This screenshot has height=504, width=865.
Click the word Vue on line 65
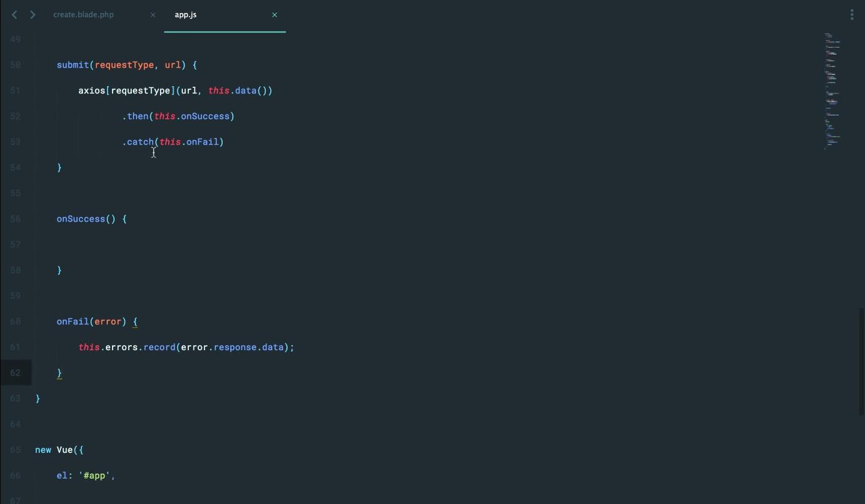(65, 450)
